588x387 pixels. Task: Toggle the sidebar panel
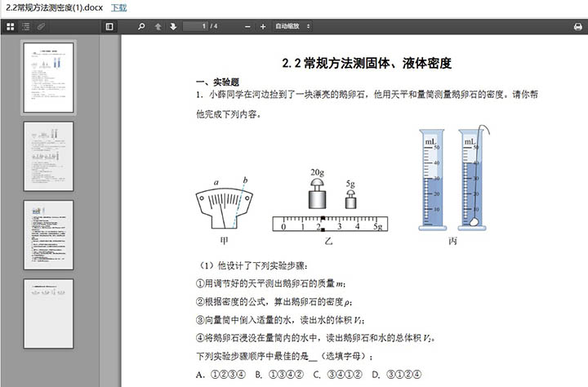click(109, 27)
